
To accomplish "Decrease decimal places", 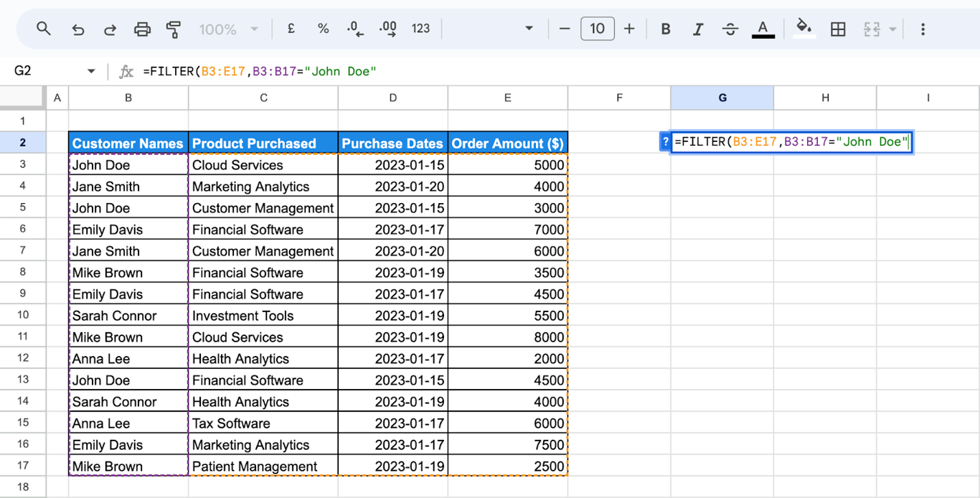I will point(355,29).
